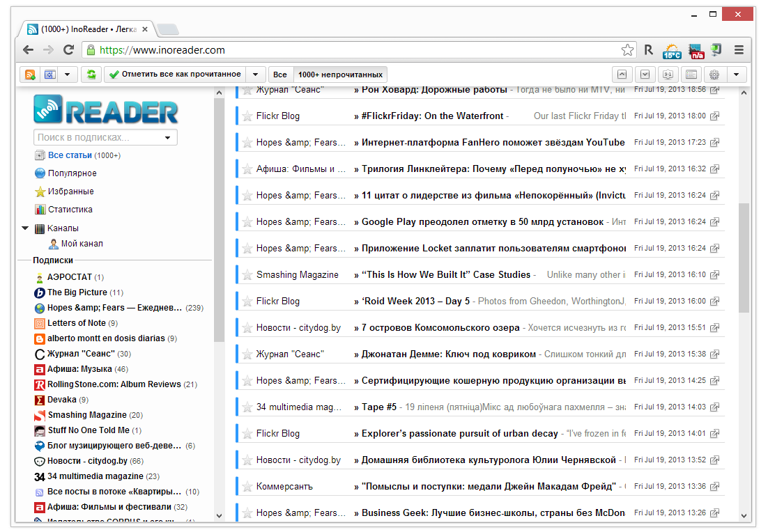Click the previous article up-arrow toolbar icon
This screenshot has width=768, height=532.
(622, 75)
